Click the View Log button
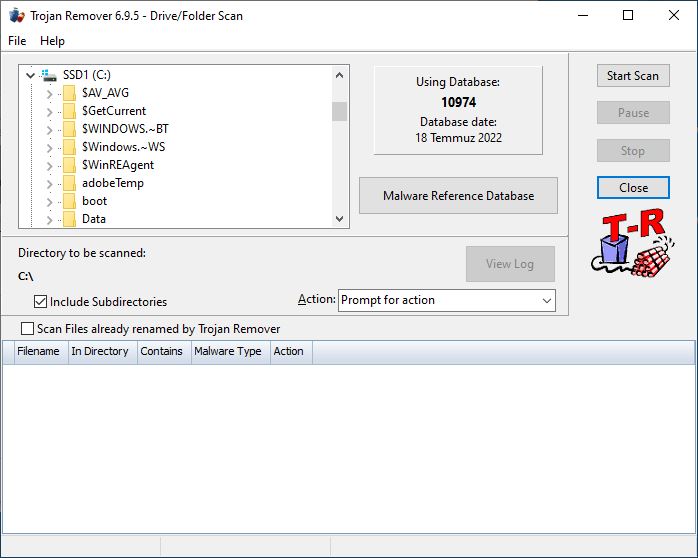This screenshot has width=698, height=558. (x=510, y=264)
